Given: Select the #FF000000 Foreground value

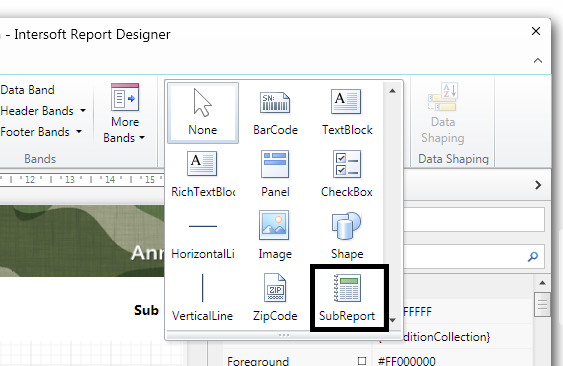Looking at the screenshot, I should pos(406,361).
